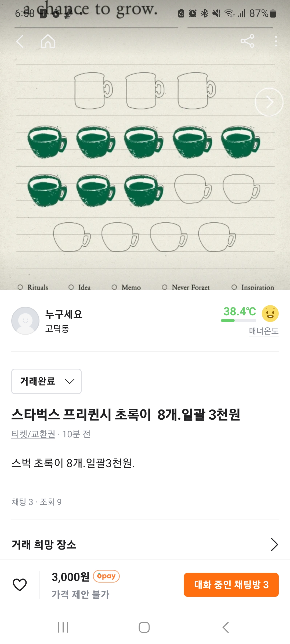Tap the pay badge next to price
This screenshot has height=644, width=290.
pyautogui.click(x=106, y=576)
